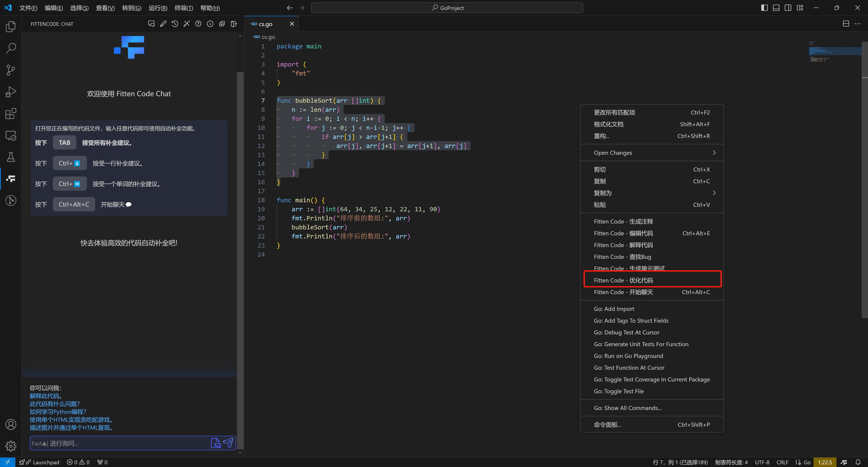Select the Fitten Code activity bar icon

[11, 179]
